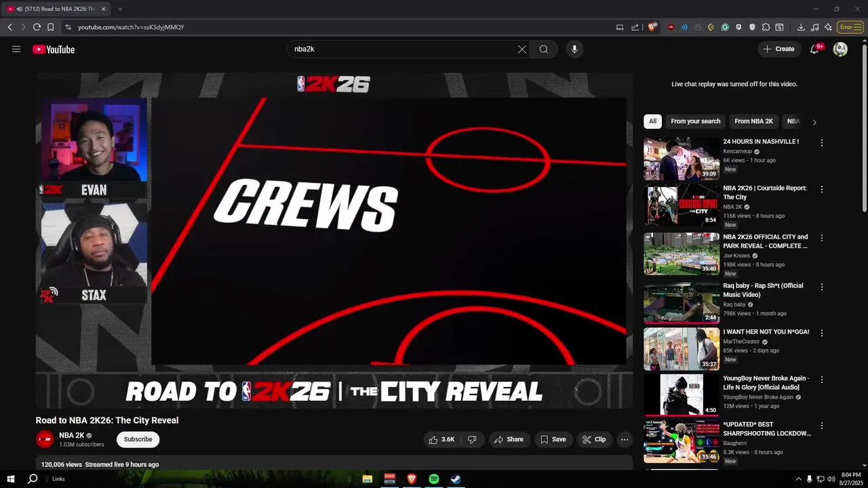Open Windows taskbar search
Viewport: 868px width, 488px height.
(33, 479)
